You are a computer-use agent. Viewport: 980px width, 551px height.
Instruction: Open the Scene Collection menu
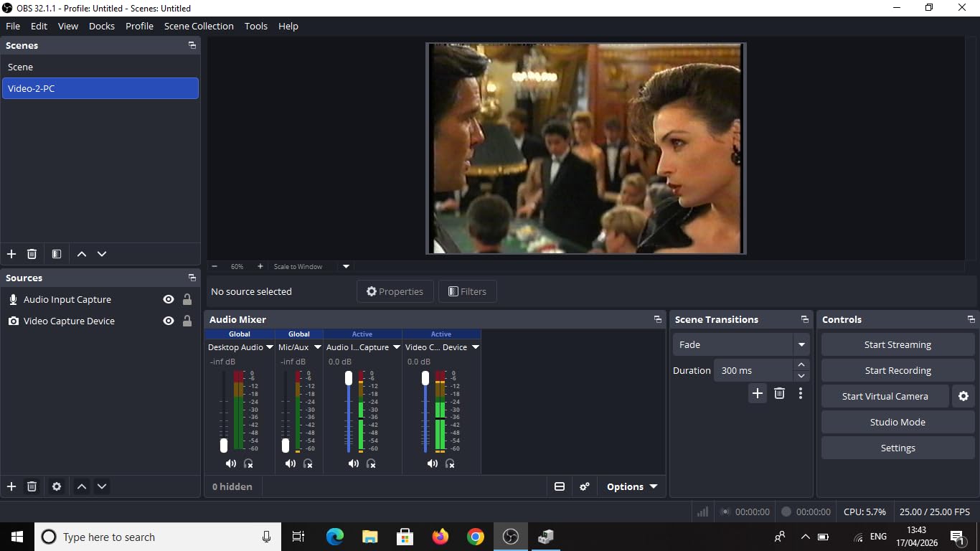[x=199, y=26]
